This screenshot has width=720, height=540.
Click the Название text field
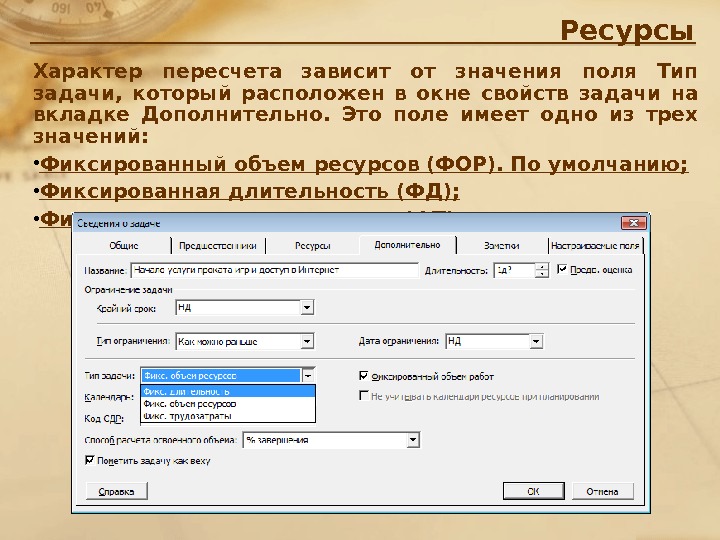tap(275, 270)
